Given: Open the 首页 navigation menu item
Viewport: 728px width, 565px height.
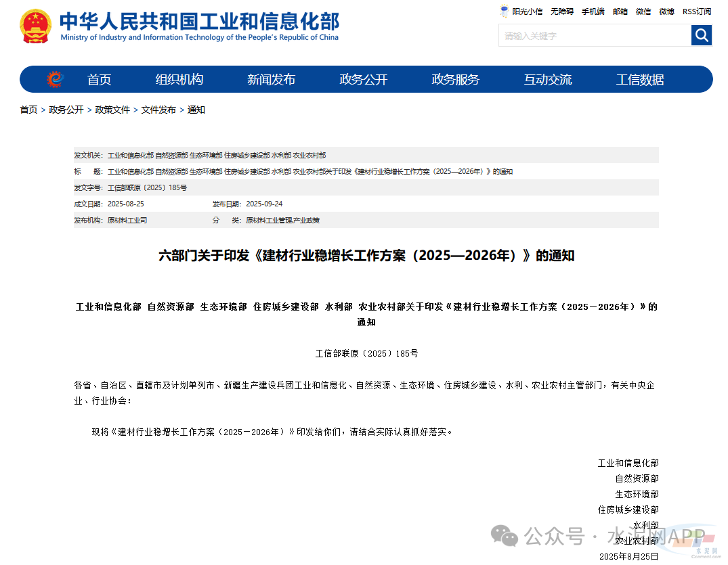Looking at the screenshot, I should pos(99,79).
